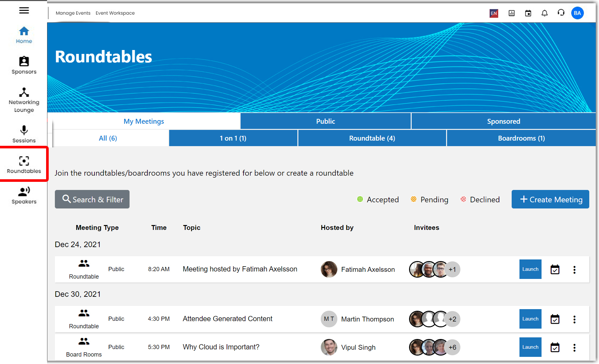Open the headset support icon
The image size is (599, 364).
coord(561,13)
